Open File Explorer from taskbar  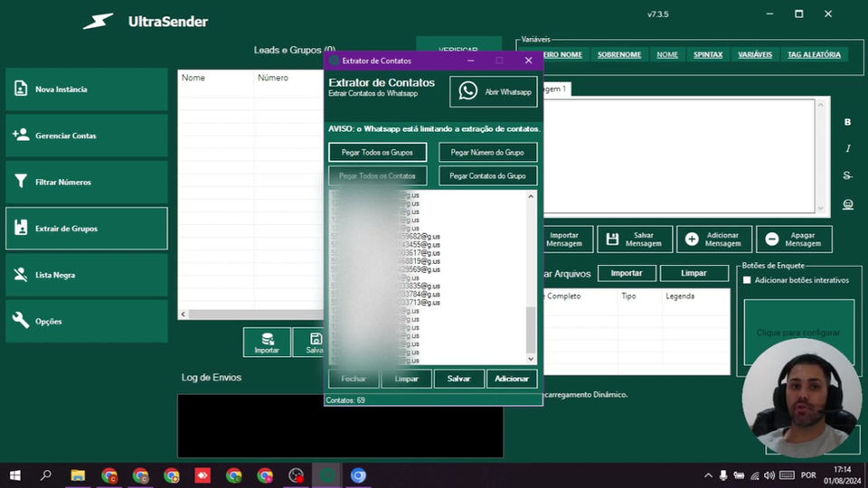tap(78, 475)
